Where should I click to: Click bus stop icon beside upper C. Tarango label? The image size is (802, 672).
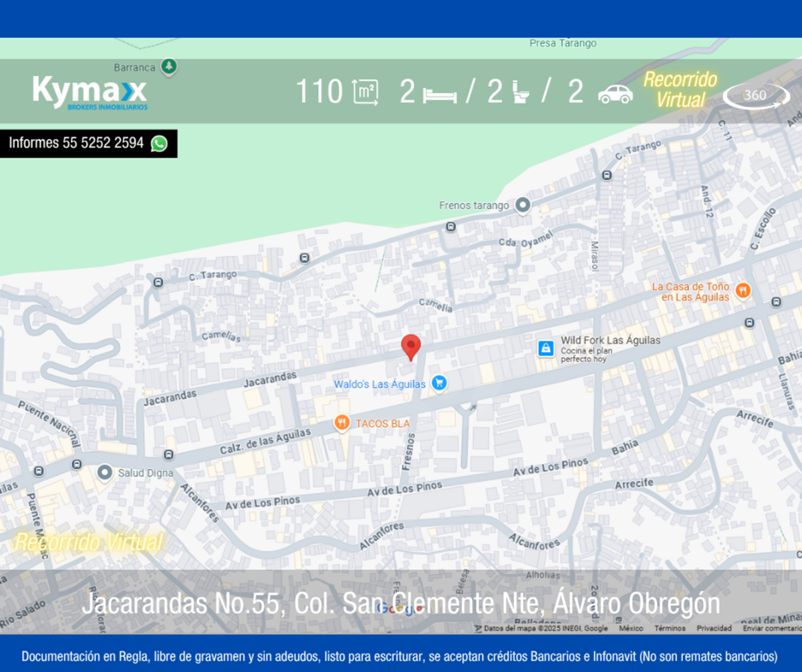click(607, 175)
